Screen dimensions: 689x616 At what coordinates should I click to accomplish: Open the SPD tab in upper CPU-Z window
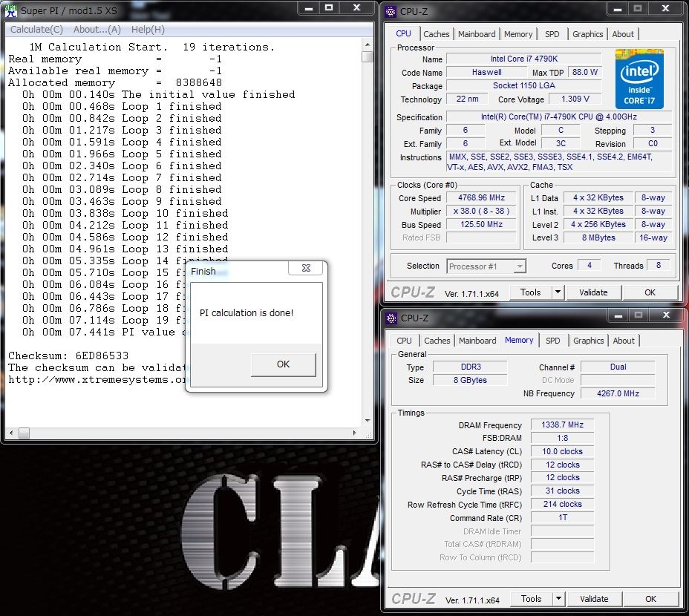point(552,34)
